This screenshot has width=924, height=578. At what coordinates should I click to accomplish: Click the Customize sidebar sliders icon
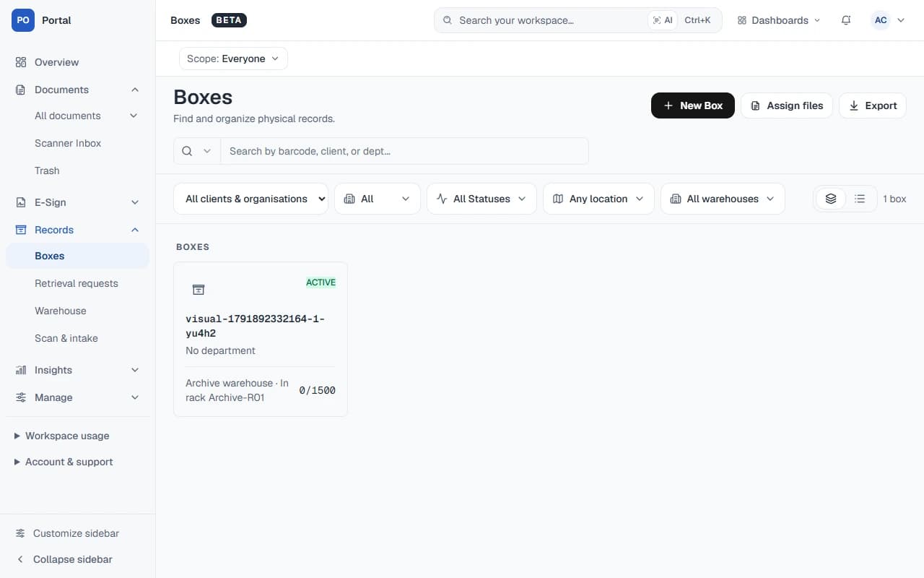coord(20,533)
